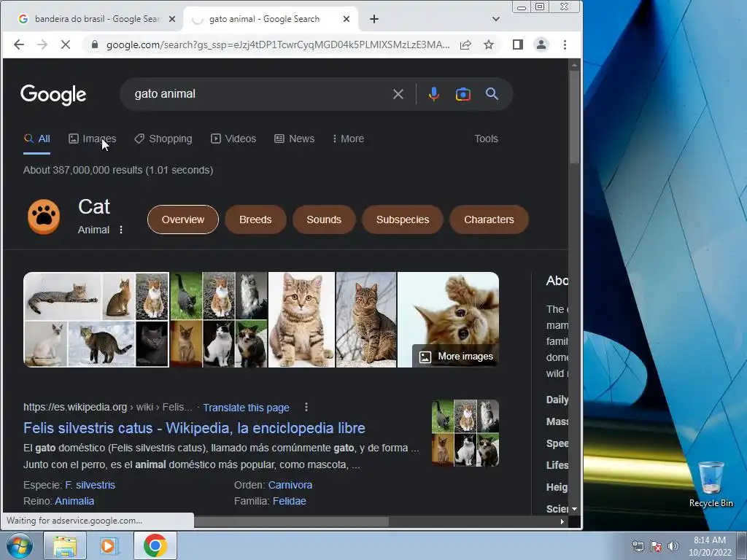This screenshot has width=747, height=560.
Task: Open the tabby cat on branch image
Action: pos(366,319)
